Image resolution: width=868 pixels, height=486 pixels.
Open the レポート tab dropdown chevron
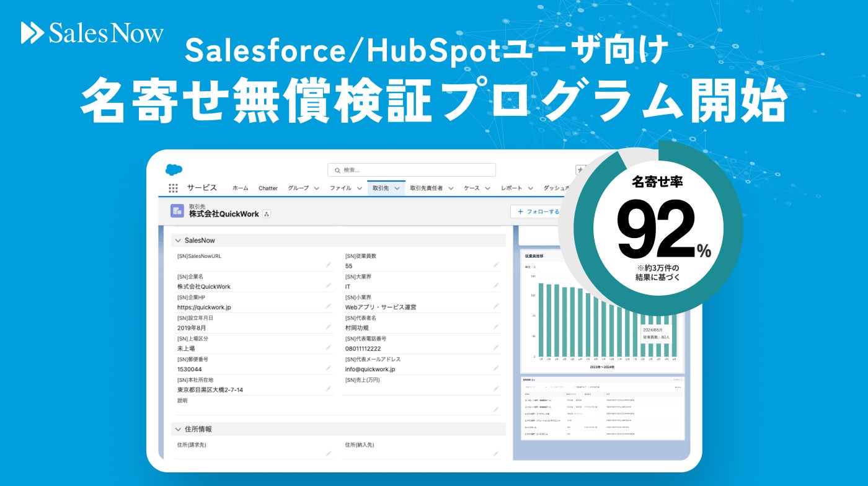(x=531, y=188)
